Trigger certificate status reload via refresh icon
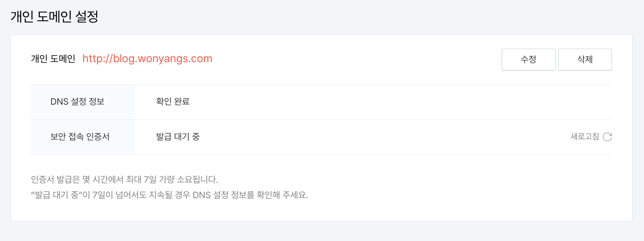 point(608,137)
